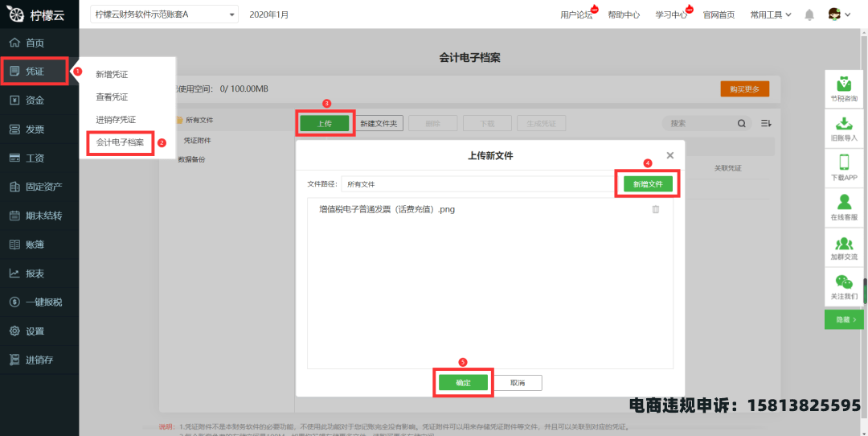
Task: Click the search magnifier icon
Action: (x=741, y=124)
